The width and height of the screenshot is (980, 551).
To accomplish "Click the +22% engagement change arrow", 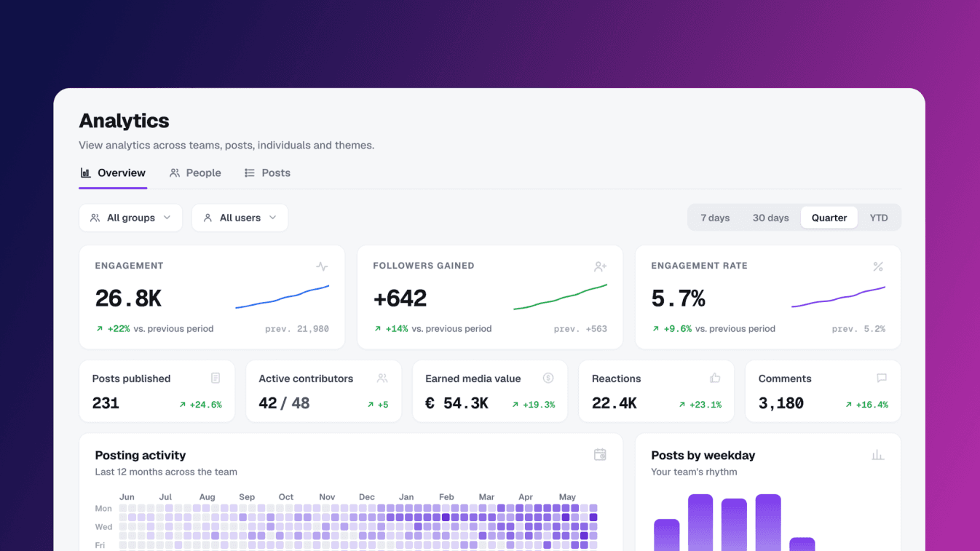I will (100, 329).
